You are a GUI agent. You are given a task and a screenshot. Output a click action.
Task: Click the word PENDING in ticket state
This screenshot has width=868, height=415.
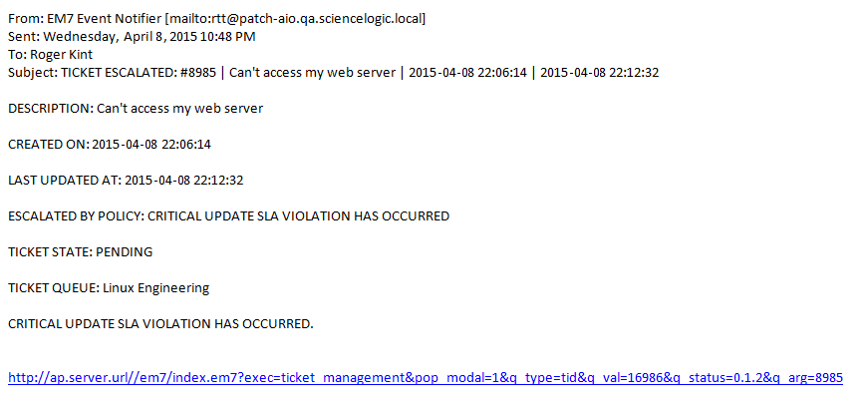click(125, 252)
